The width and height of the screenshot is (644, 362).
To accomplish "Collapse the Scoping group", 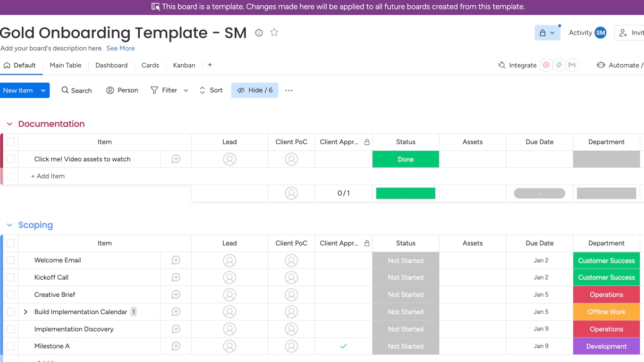I will (9, 225).
